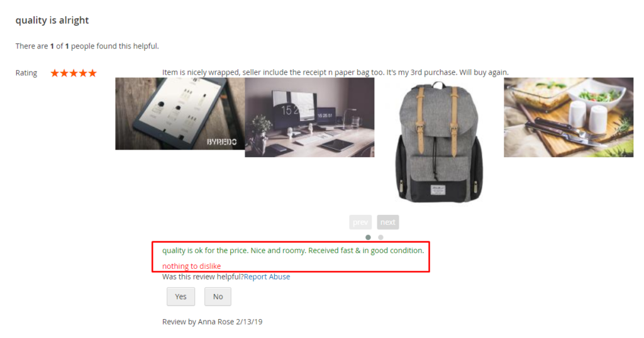Go to previous images with prev button
This screenshot has height=338, width=644.
[360, 222]
